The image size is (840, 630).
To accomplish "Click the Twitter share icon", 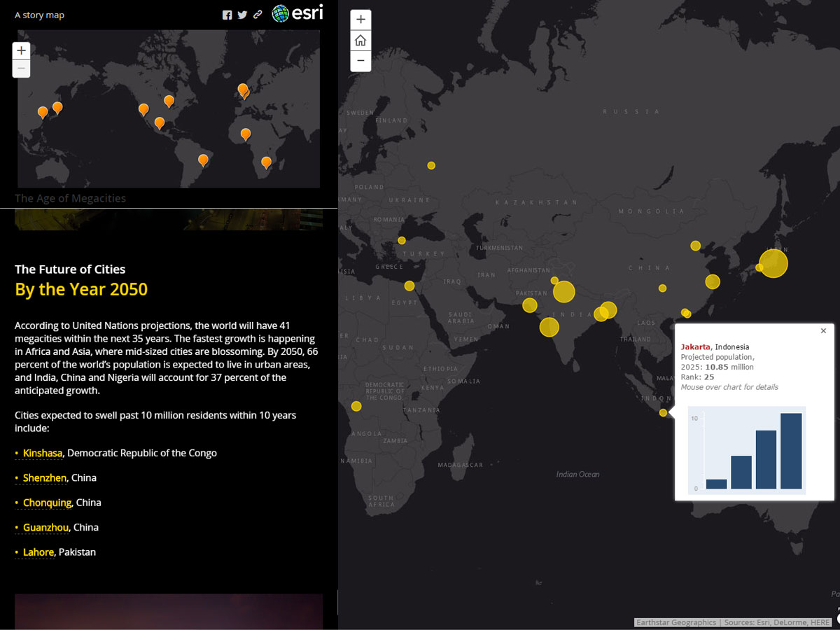I will tap(242, 15).
